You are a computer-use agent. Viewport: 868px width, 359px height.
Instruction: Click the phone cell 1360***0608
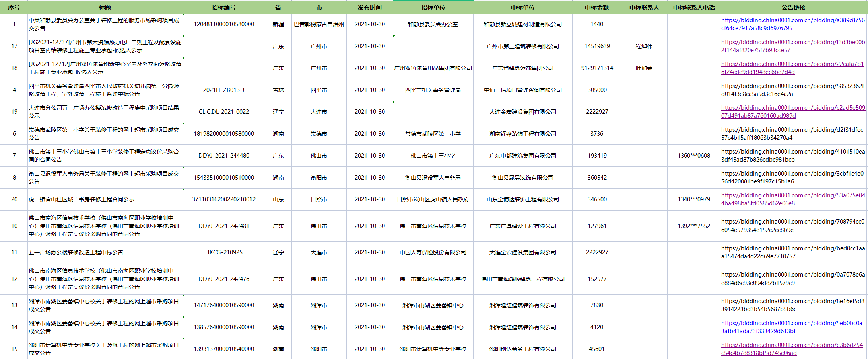click(x=694, y=156)
